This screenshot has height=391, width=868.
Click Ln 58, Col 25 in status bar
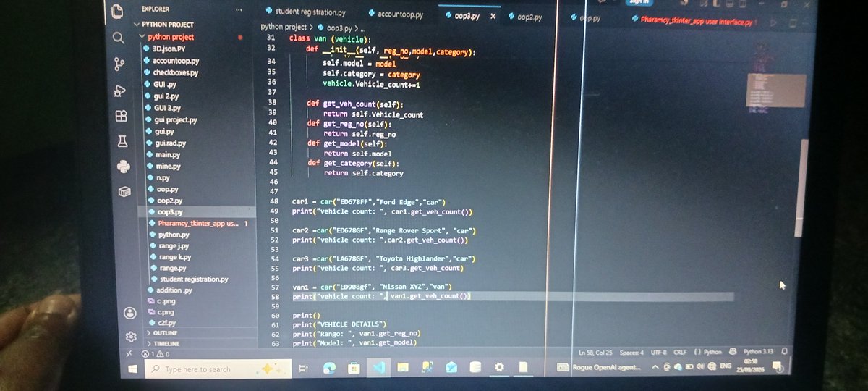tap(595, 353)
